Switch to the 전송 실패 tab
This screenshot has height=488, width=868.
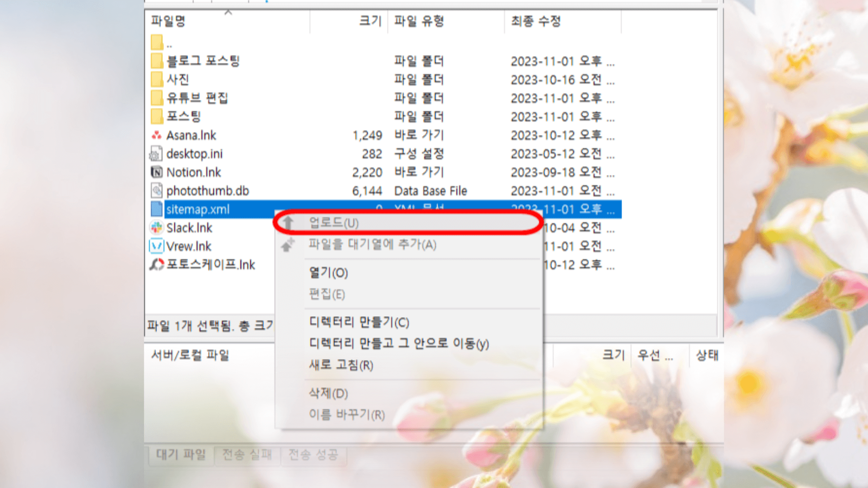click(247, 454)
